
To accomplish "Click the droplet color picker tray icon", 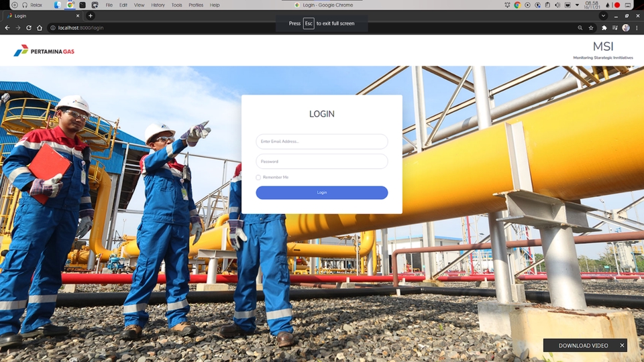I will pos(608,5).
